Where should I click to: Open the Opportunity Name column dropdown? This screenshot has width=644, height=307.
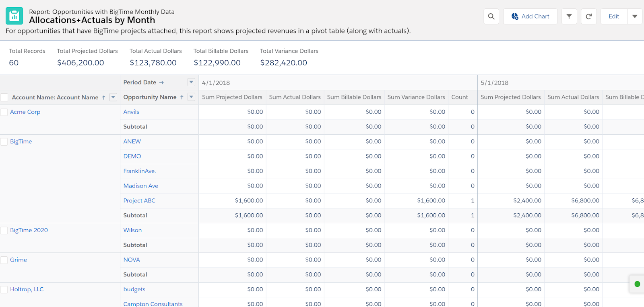pos(192,97)
